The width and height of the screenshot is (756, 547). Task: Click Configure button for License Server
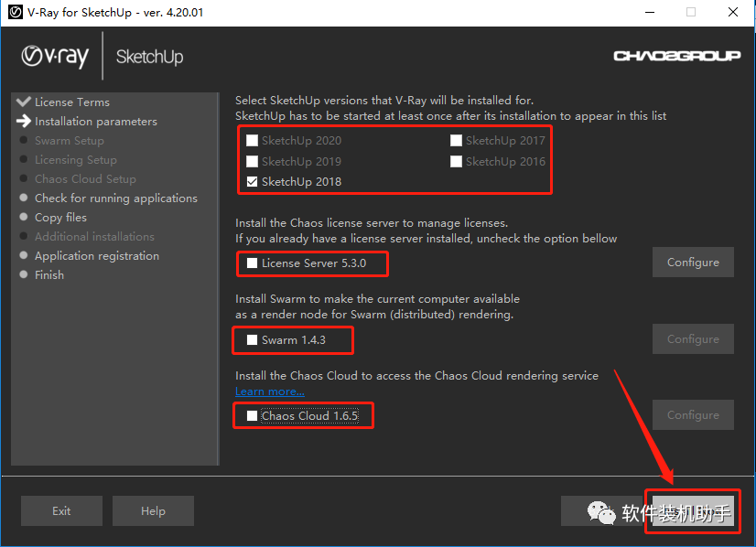(693, 263)
